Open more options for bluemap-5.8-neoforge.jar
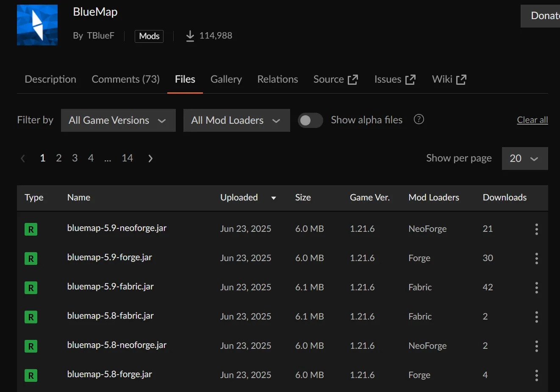 click(x=537, y=346)
